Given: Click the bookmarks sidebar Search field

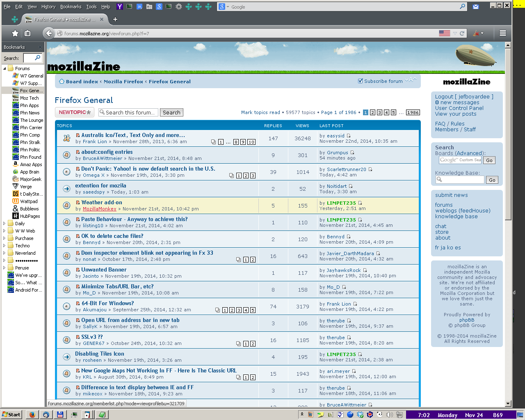Looking at the screenshot, I should click(32, 58).
